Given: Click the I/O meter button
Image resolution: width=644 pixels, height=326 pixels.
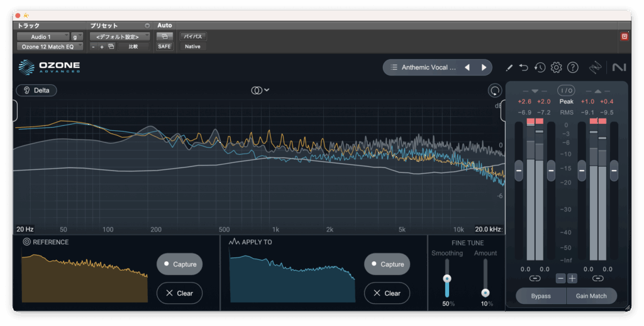Looking at the screenshot, I should 566,91.
